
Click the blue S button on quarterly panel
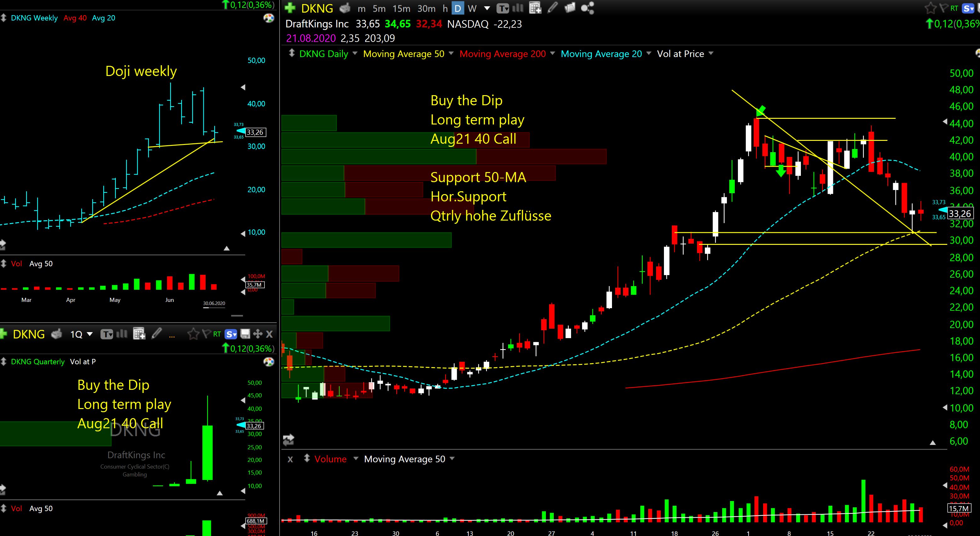click(231, 334)
